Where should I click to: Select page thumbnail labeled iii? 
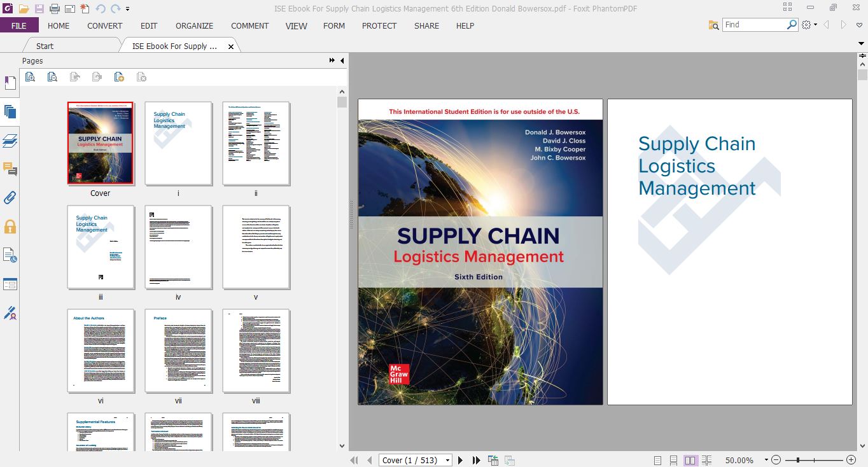tap(101, 247)
